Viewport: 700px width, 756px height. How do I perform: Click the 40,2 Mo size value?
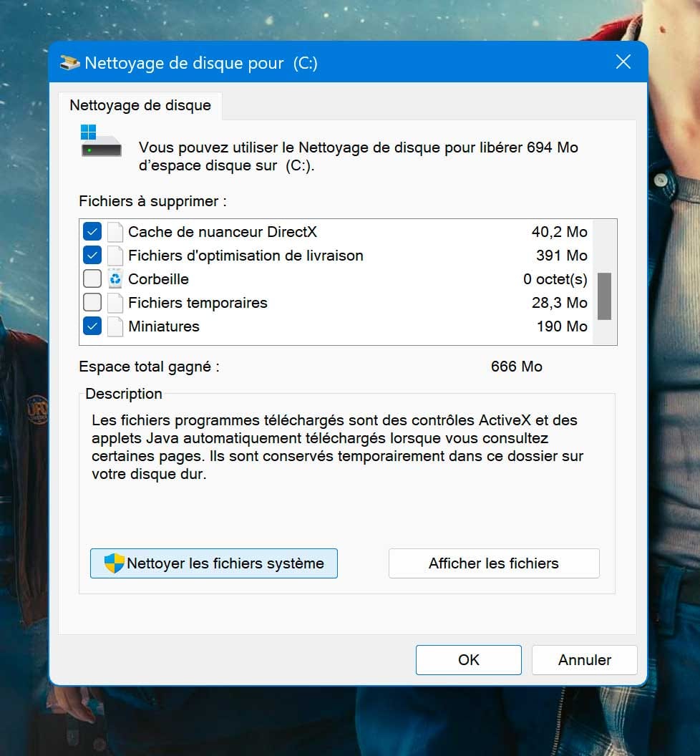(559, 232)
